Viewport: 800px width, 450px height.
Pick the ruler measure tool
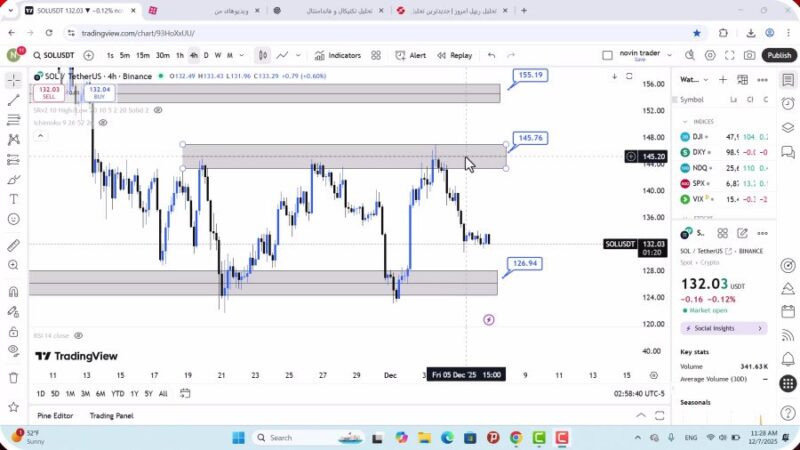13,245
